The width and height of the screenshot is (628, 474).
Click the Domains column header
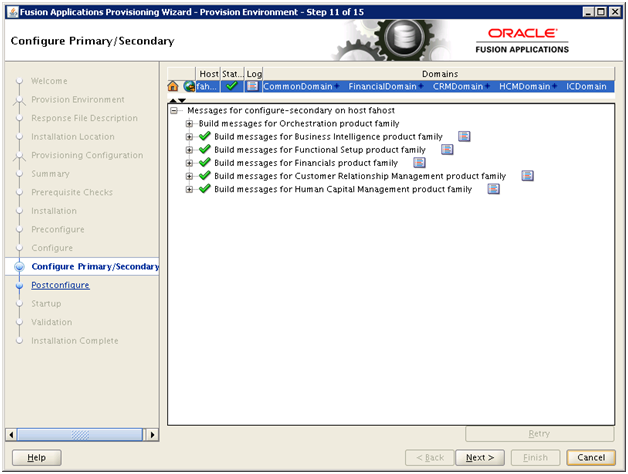tap(439, 74)
